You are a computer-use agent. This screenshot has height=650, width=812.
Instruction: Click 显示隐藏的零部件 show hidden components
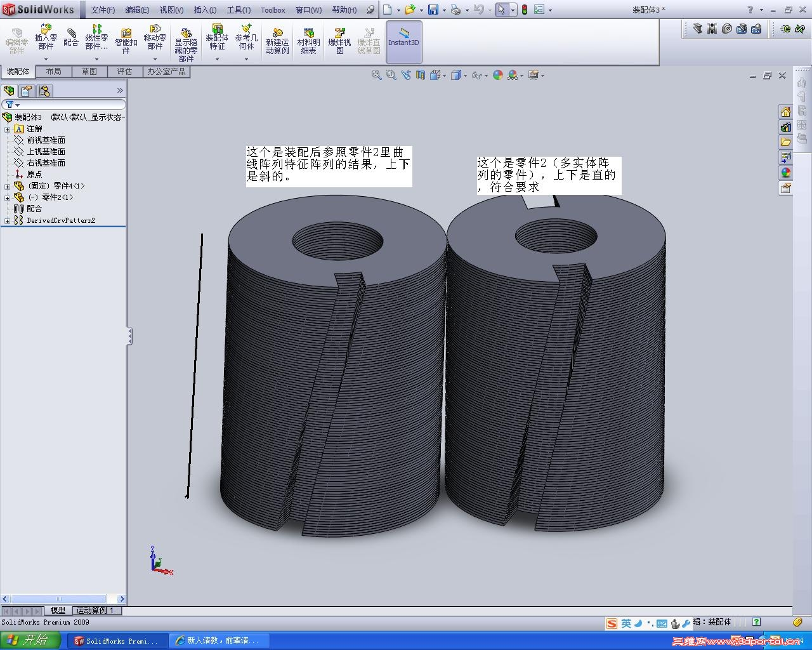point(186,44)
